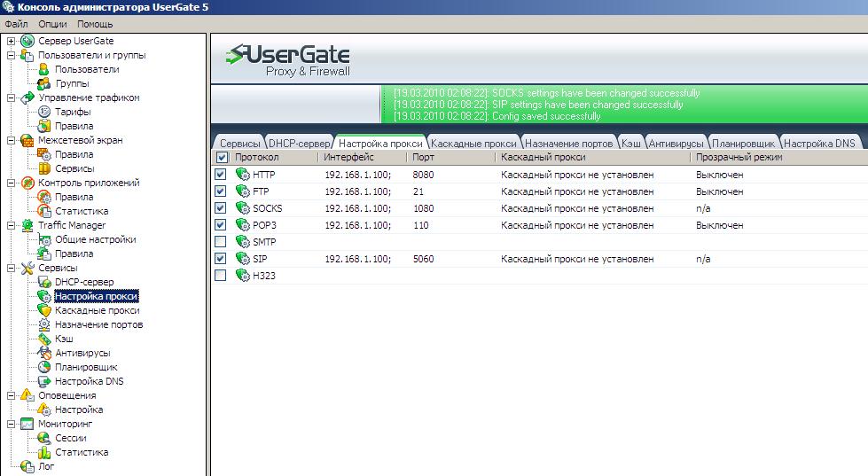Switch to the Планировщик tab
Viewport: 868px width, 476px height.
pos(744,143)
